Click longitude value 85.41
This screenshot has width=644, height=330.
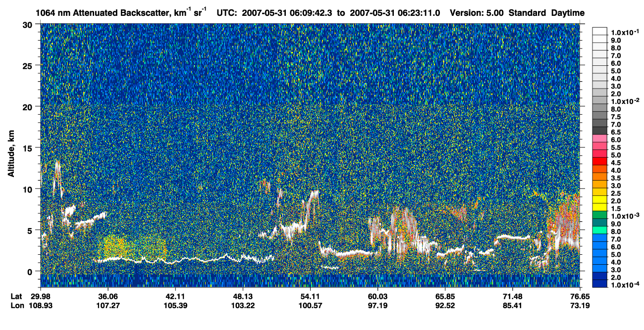tap(512, 305)
